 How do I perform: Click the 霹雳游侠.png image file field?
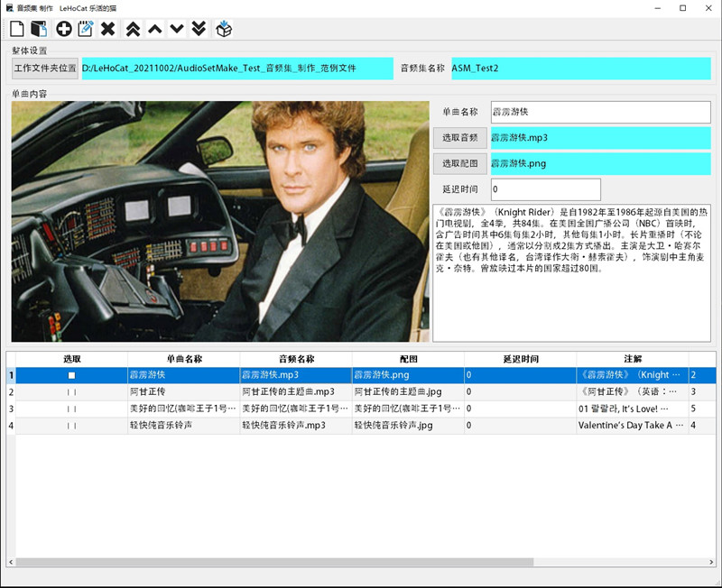pyautogui.click(x=600, y=163)
